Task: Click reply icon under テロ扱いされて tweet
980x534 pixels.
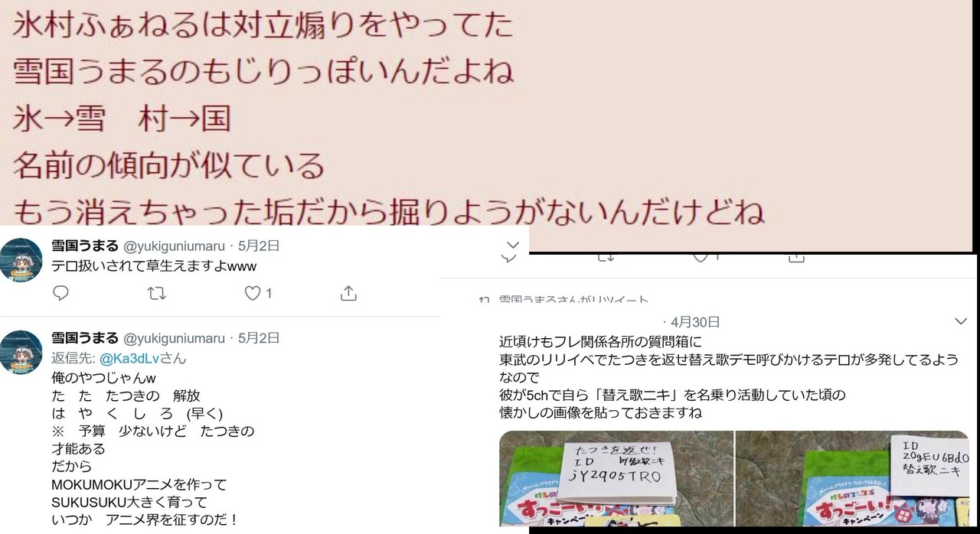Action: coord(61,293)
